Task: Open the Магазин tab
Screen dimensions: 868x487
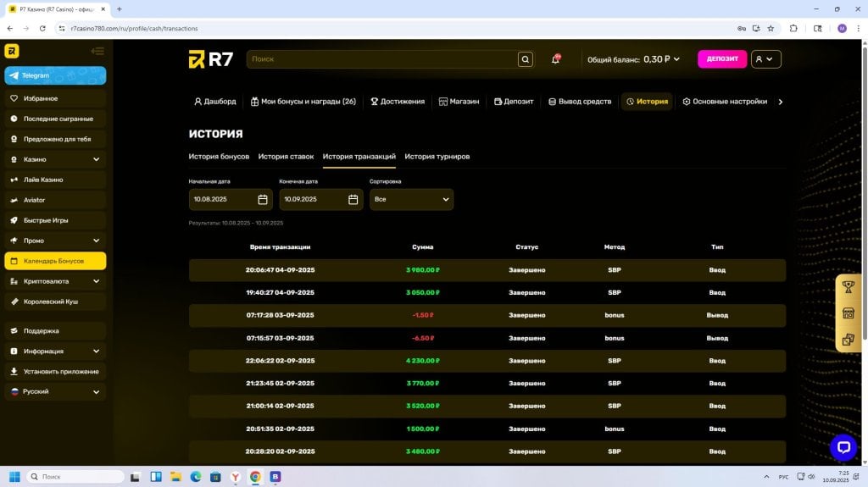Action: [459, 102]
